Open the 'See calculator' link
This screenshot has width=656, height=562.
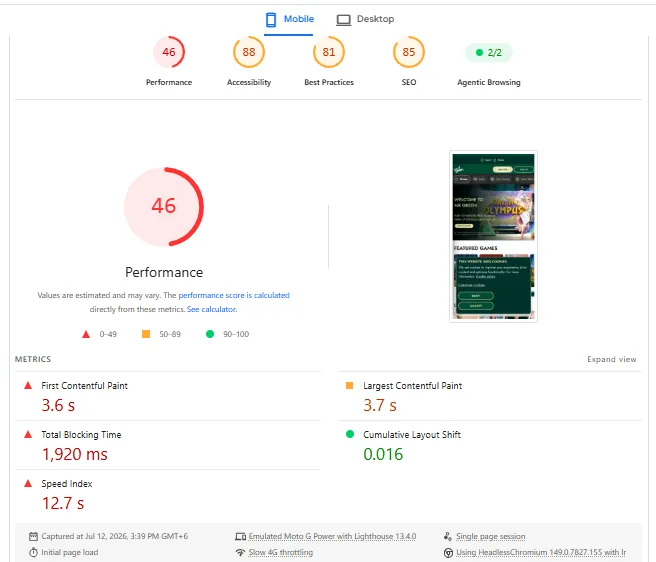pyautogui.click(x=212, y=309)
